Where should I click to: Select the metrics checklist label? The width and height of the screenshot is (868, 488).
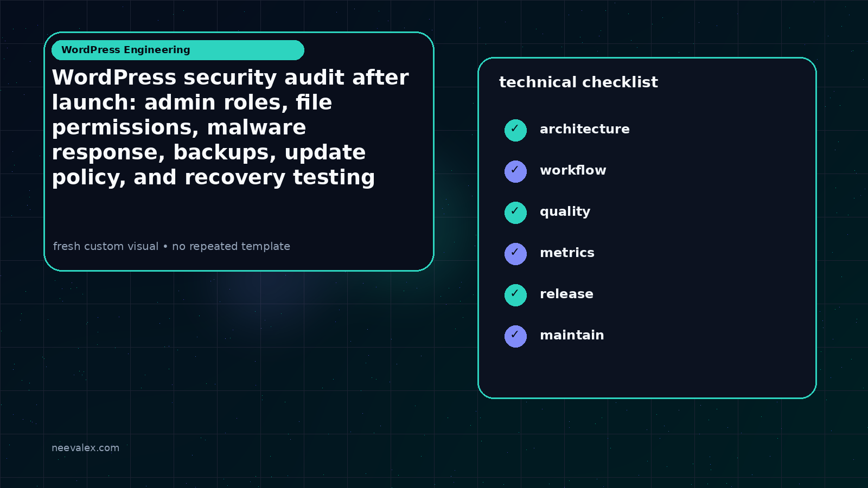click(x=567, y=253)
